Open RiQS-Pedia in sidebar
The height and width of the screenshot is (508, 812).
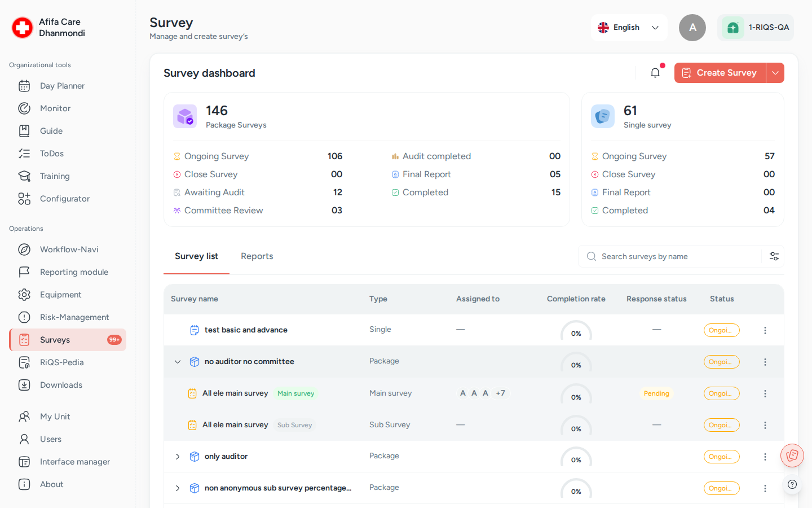coord(68,362)
